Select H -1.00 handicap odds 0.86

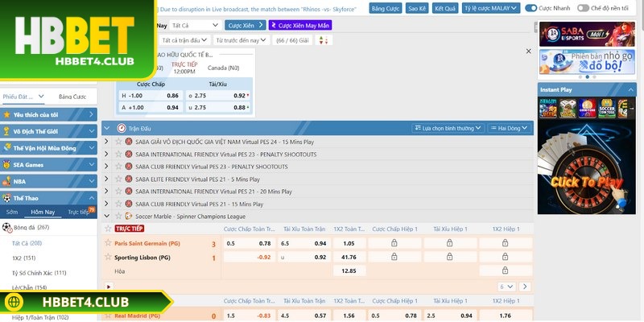point(150,96)
